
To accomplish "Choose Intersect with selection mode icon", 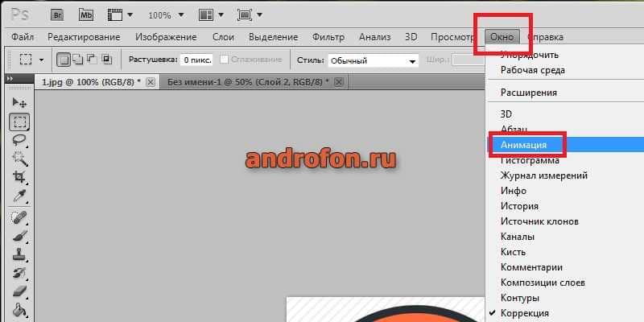I will 106,60.
